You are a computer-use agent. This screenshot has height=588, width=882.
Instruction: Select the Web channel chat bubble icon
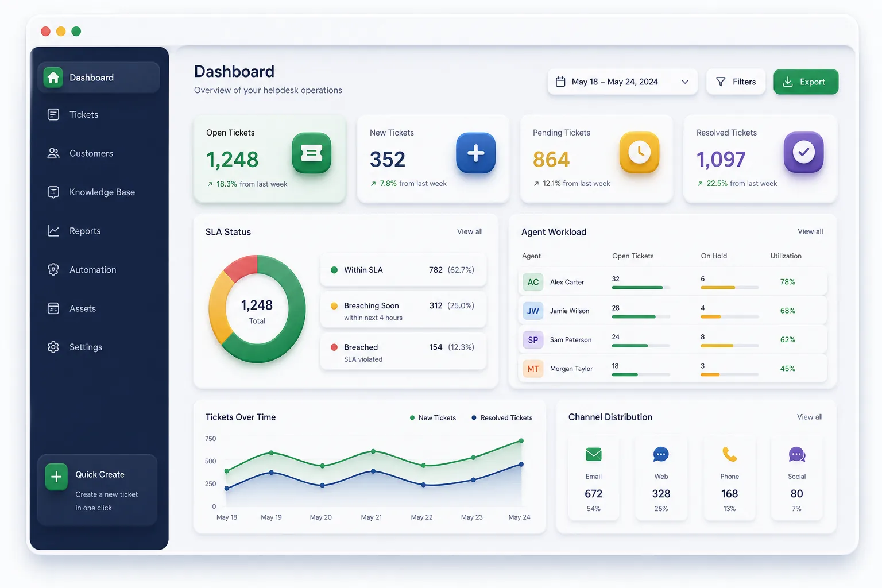click(661, 455)
